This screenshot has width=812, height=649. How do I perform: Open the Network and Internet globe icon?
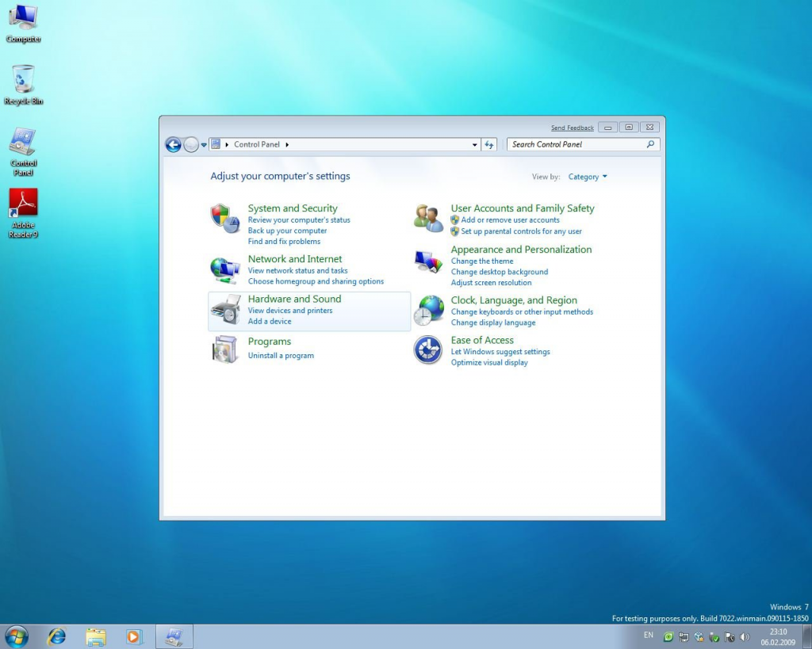224,265
